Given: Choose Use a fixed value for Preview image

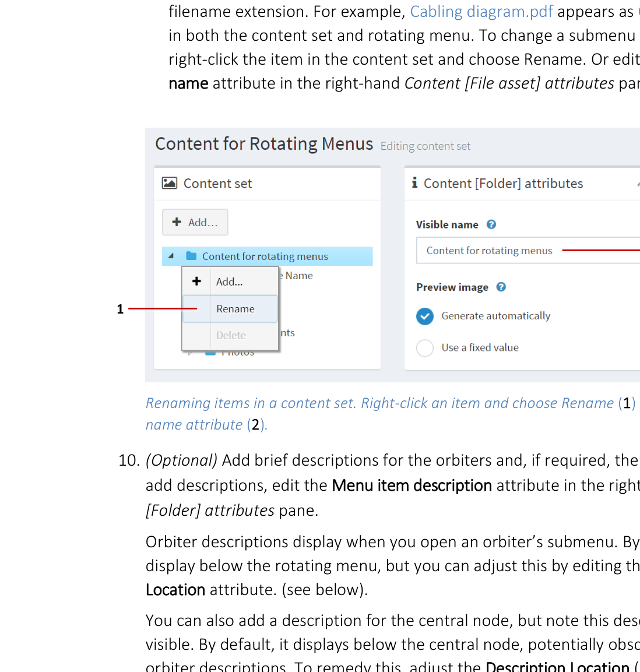Looking at the screenshot, I should point(425,348).
